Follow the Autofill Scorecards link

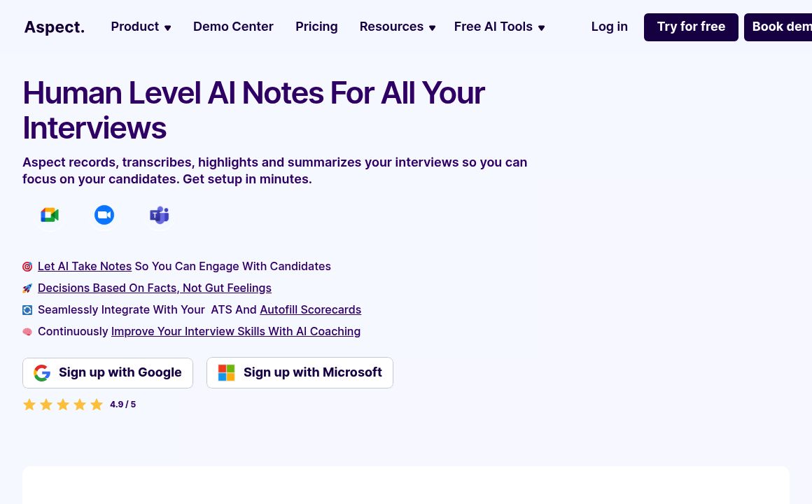pos(310,310)
